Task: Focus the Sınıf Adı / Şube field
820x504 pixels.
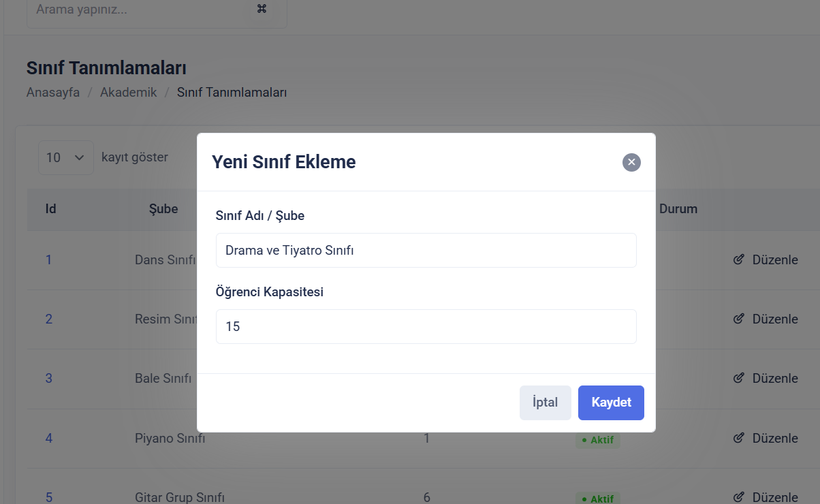Action: click(x=426, y=251)
